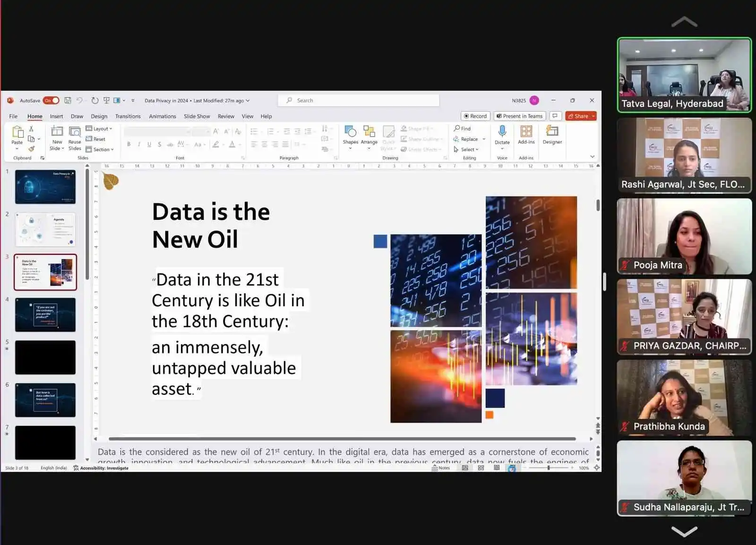
Task: Switch to Slide Sorter view icon
Action: coord(481,468)
